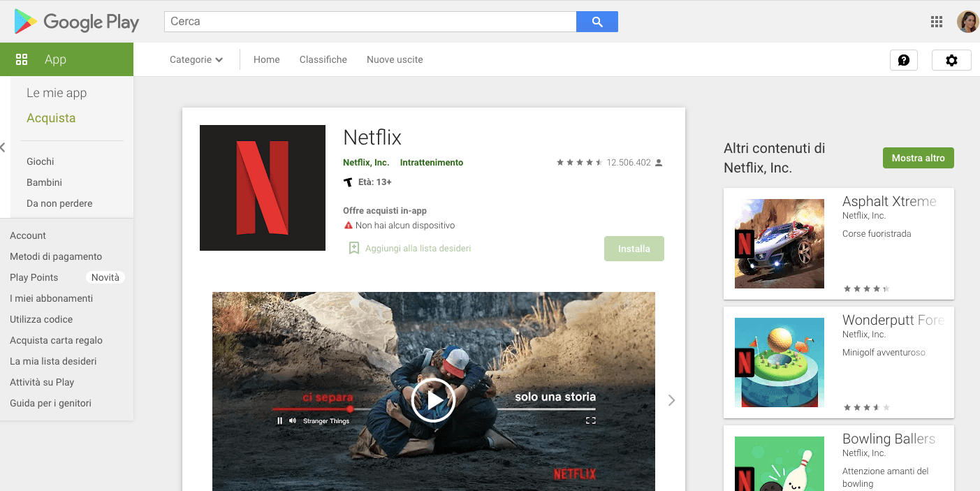Play the Stranger Things trailer video
The height and width of the screenshot is (491, 980).
[433, 400]
